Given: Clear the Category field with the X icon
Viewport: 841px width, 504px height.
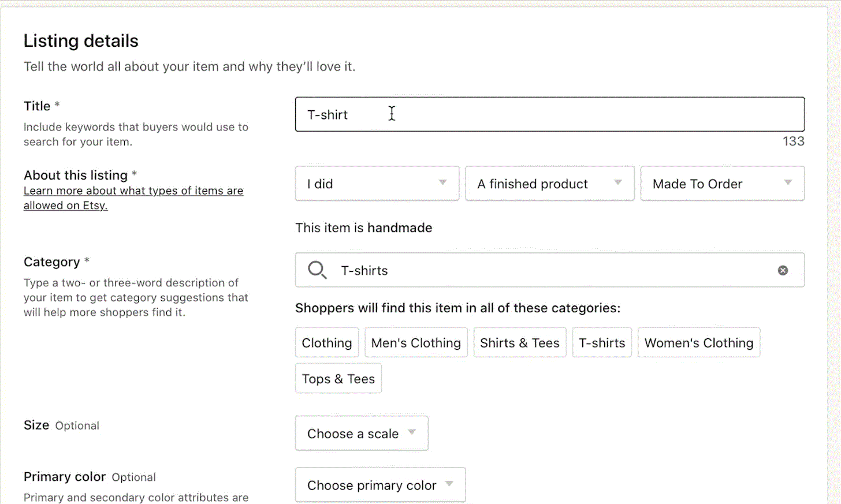Looking at the screenshot, I should (x=783, y=270).
